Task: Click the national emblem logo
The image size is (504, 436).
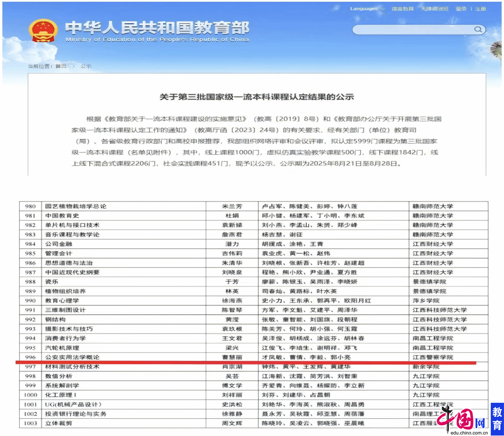Action: pyautogui.click(x=43, y=31)
